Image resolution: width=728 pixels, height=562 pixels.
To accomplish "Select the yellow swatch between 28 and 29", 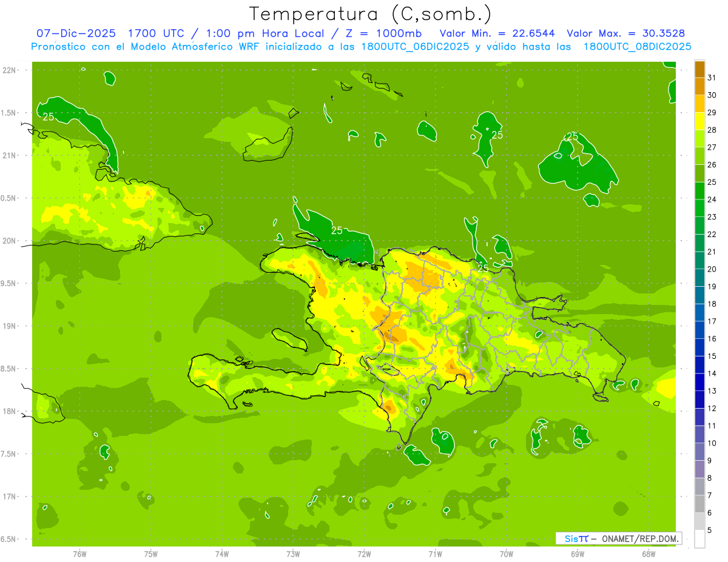I will click(x=699, y=121).
